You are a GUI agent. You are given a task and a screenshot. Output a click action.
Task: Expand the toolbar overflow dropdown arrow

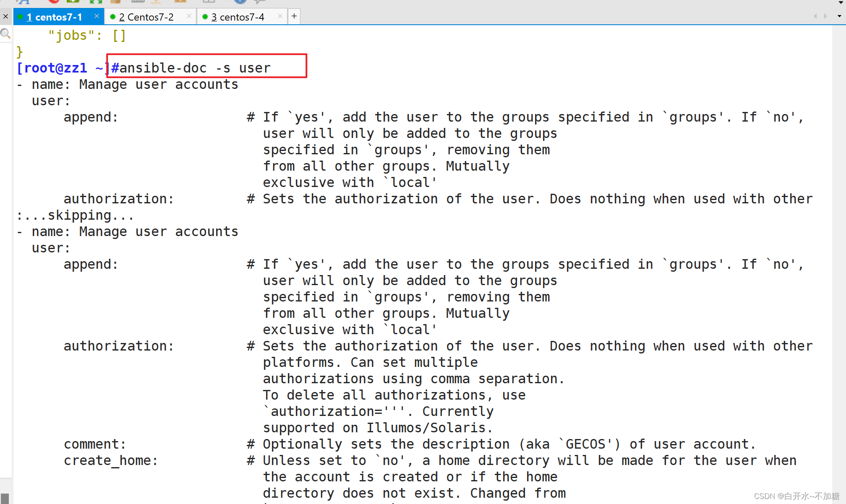point(841,2)
